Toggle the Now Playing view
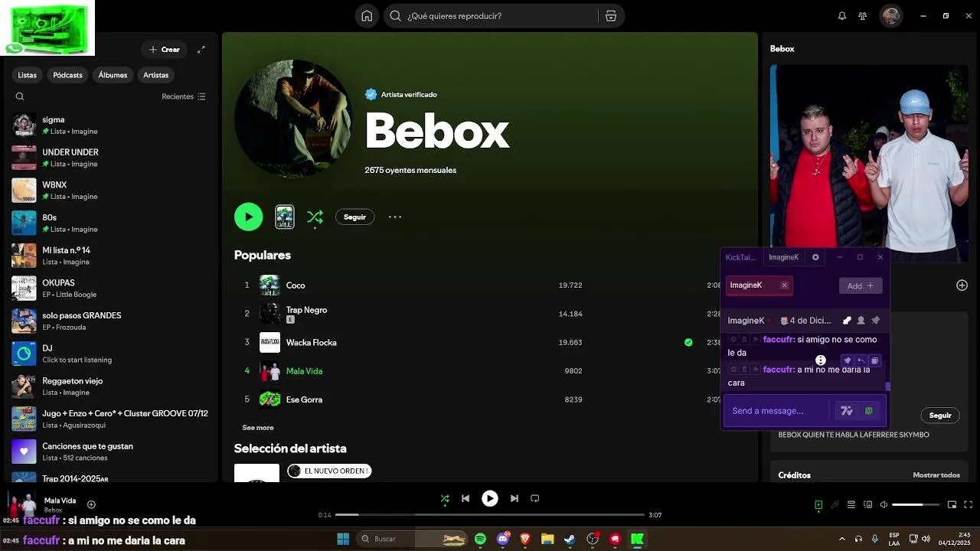 tap(818, 504)
